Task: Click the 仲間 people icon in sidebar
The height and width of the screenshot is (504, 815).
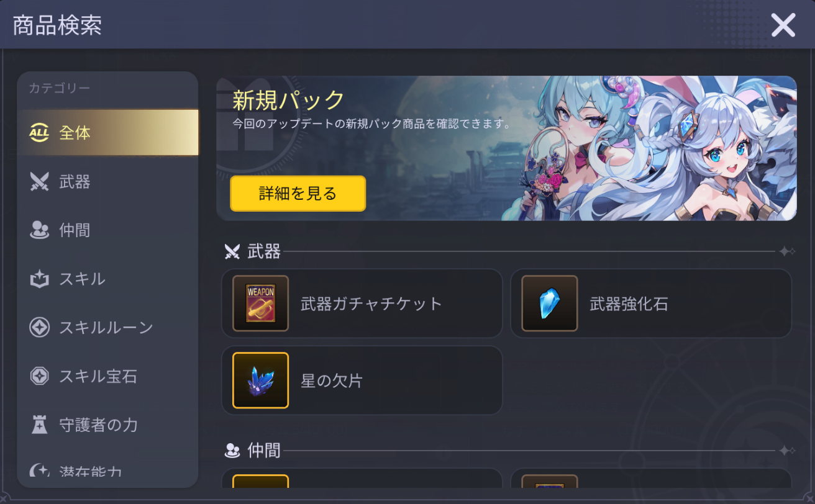Action: [x=39, y=230]
